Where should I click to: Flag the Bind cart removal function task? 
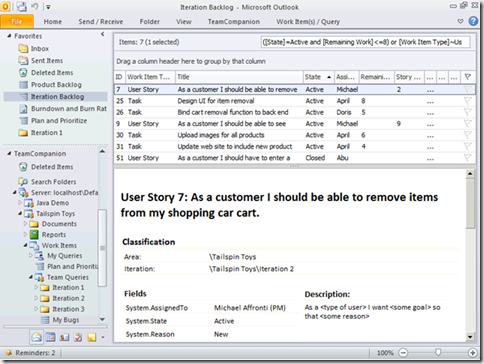[468, 112]
